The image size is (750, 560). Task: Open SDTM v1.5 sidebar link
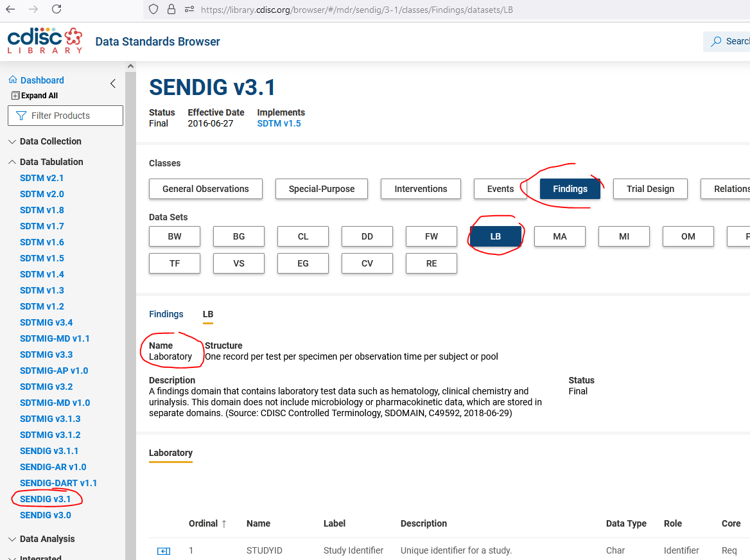pyautogui.click(x=42, y=258)
